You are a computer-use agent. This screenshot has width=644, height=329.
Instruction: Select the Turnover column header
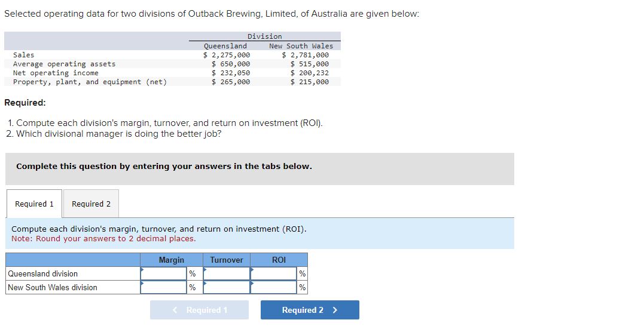pos(227,260)
